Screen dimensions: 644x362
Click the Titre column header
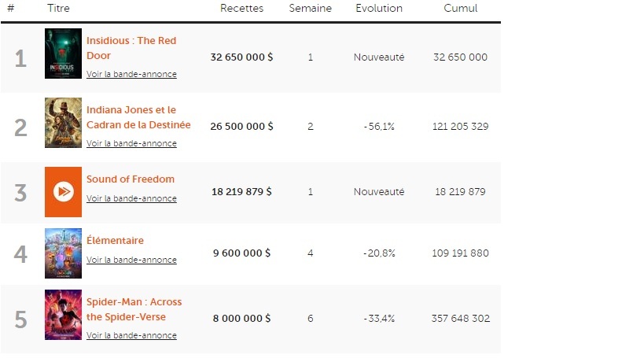(57, 9)
